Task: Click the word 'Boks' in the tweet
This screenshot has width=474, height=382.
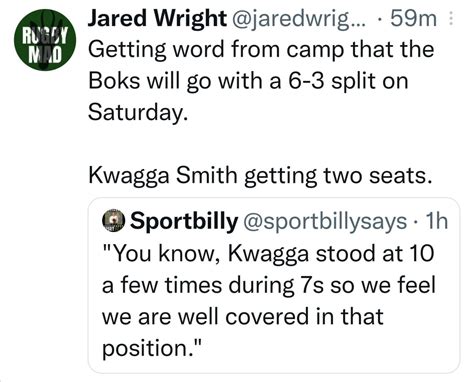Action: point(114,81)
